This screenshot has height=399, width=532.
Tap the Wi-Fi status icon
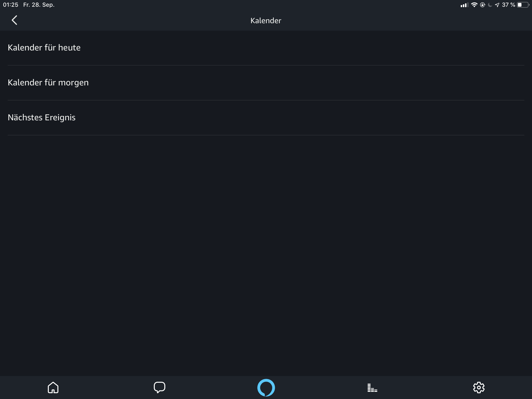474,5
